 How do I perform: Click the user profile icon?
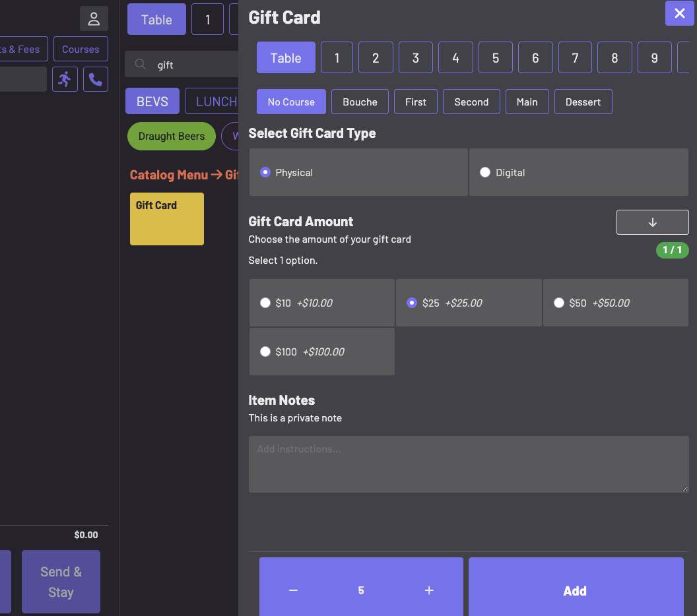click(x=94, y=18)
